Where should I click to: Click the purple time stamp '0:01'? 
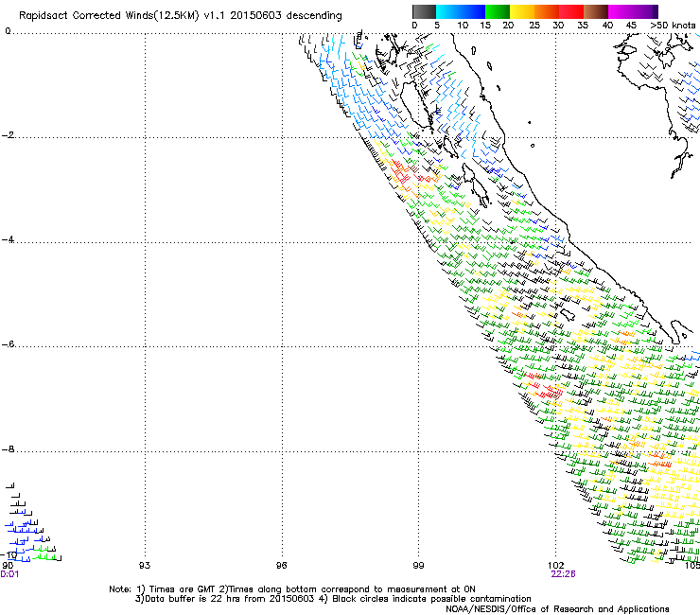(x=9, y=574)
